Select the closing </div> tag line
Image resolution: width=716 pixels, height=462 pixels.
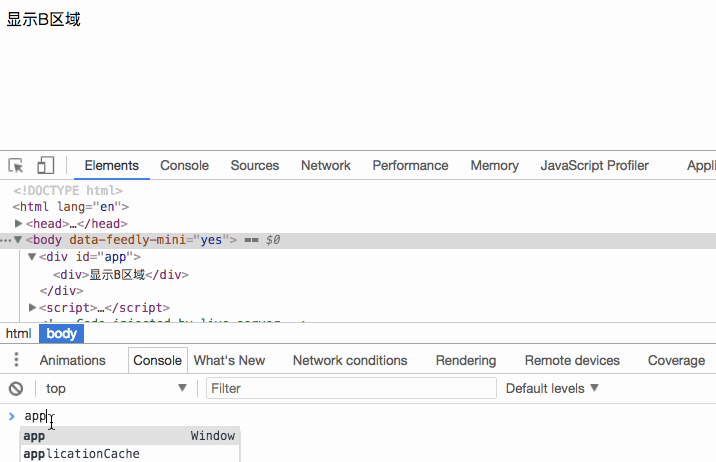pyautogui.click(x=61, y=291)
